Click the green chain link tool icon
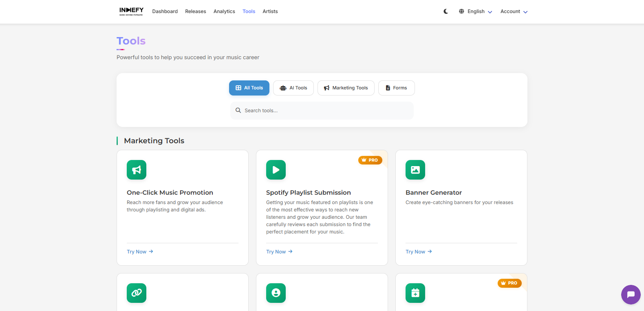The image size is (644, 311). click(137, 293)
